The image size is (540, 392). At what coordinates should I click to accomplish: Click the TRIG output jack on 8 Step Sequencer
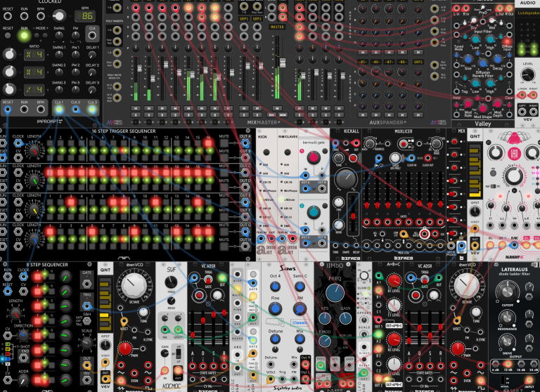click(86, 306)
